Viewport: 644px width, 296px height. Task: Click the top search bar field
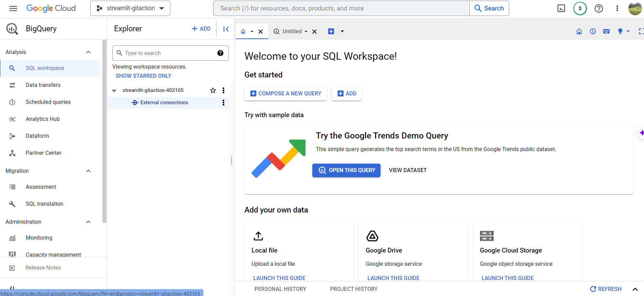pyautogui.click(x=341, y=8)
